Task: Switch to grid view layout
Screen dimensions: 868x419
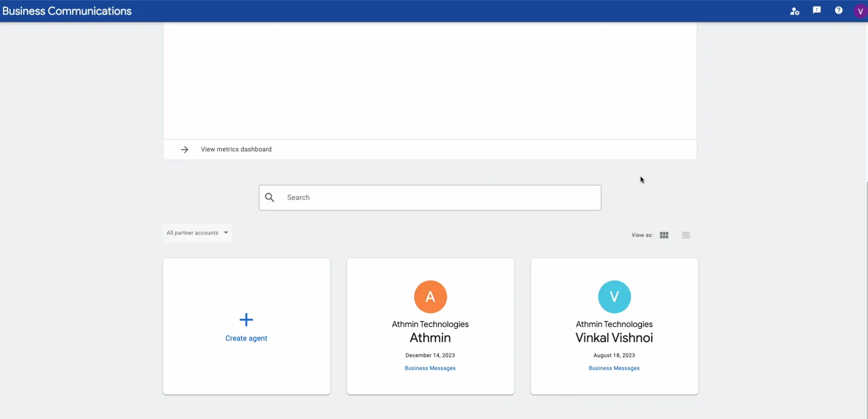Action: (x=664, y=235)
